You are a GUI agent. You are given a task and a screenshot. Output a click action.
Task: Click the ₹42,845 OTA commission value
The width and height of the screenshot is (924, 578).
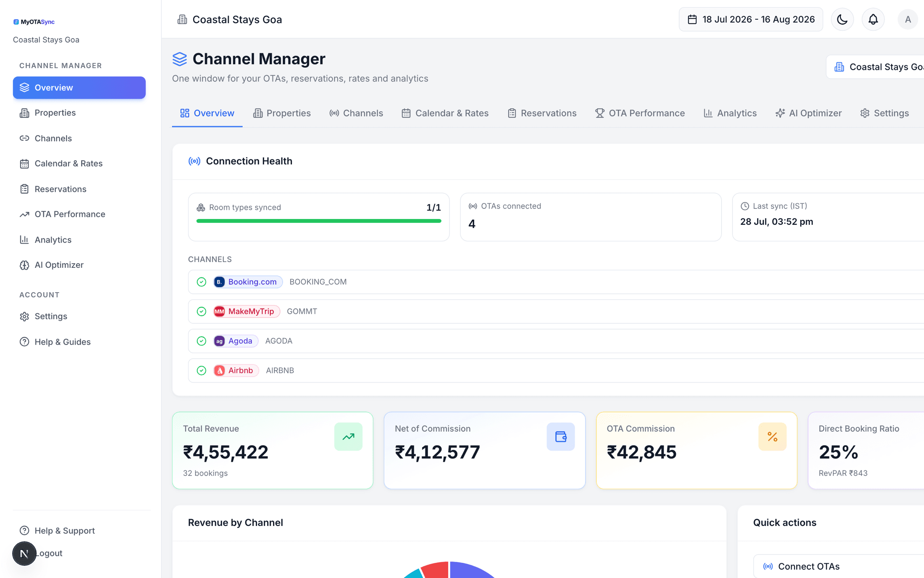[x=641, y=452]
